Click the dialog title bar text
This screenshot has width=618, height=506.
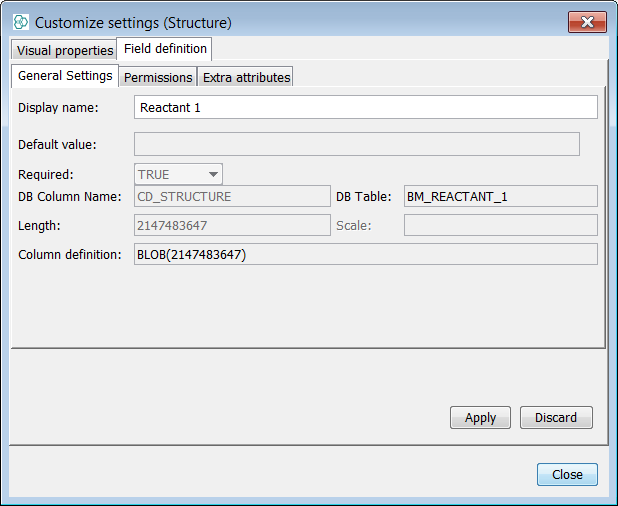[x=133, y=22]
